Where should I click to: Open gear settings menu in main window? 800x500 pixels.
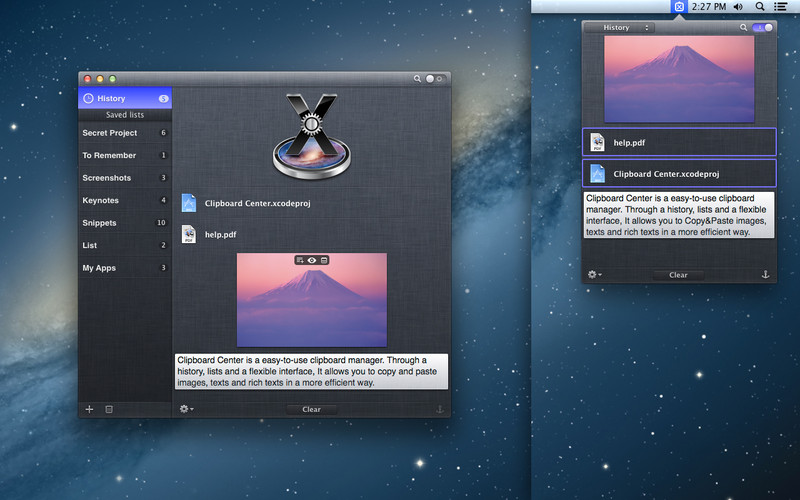[x=186, y=409]
